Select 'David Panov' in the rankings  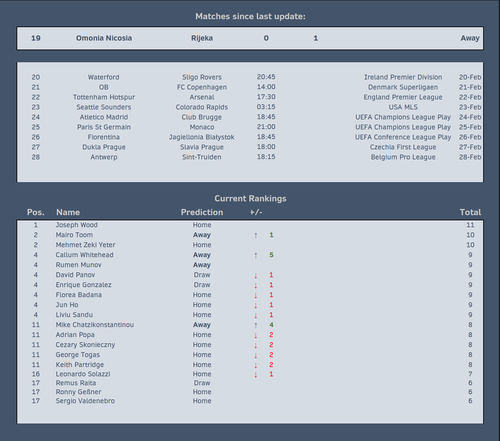[75, 275]
